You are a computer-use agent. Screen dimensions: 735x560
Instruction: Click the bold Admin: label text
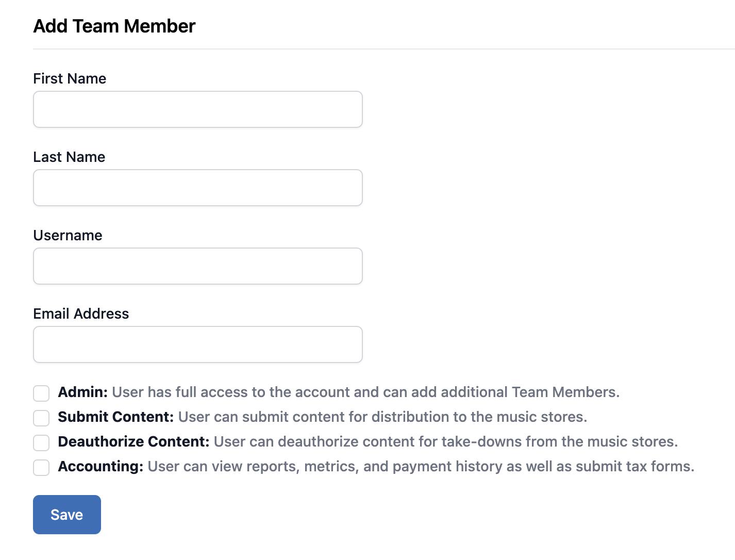point(83,392)
